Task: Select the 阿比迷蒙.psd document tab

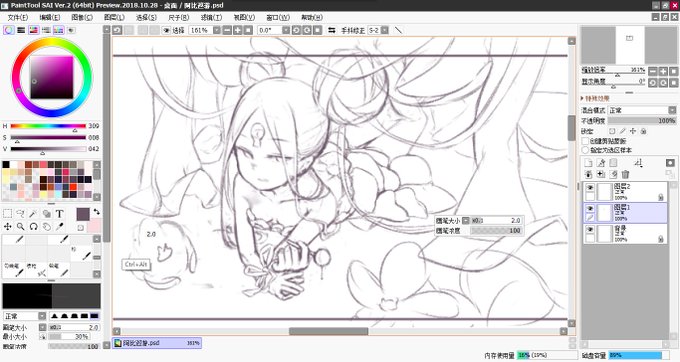Action: click(157, 343)
